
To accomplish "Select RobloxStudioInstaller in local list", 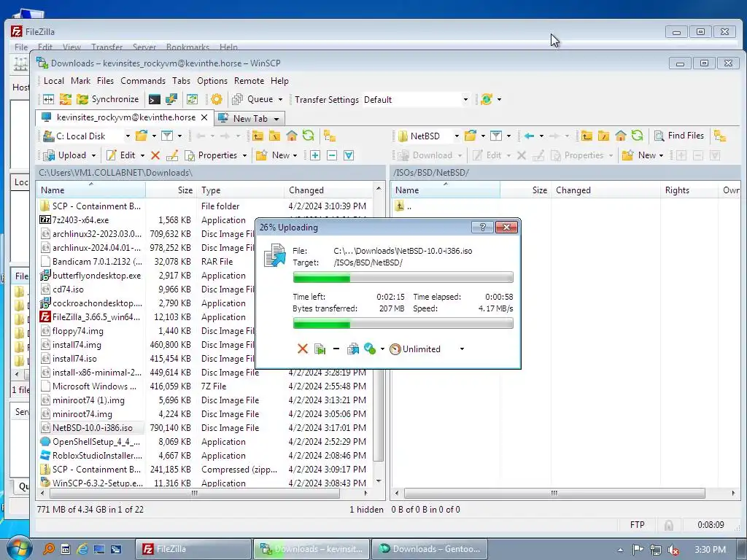I will (97, 455).
